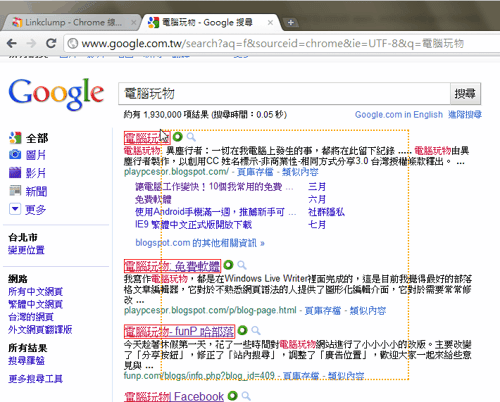Open a new tab with plus button

point(291,23)
